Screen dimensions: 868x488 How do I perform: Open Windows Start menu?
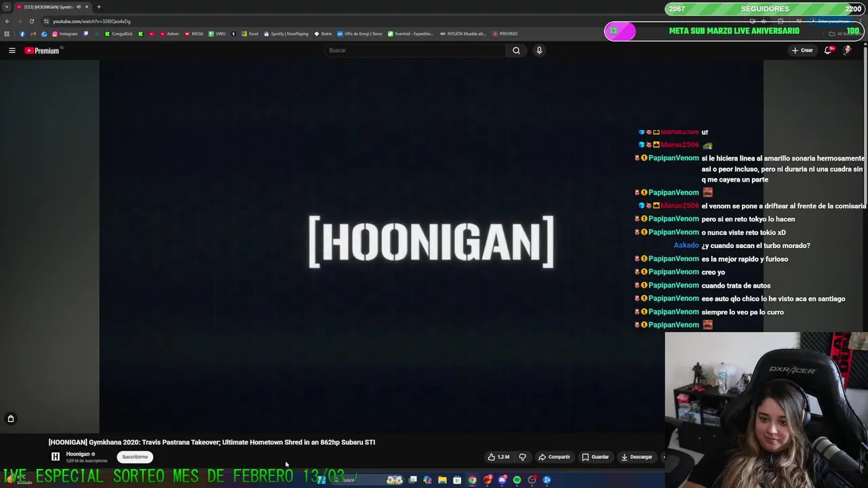coord(321,480)
